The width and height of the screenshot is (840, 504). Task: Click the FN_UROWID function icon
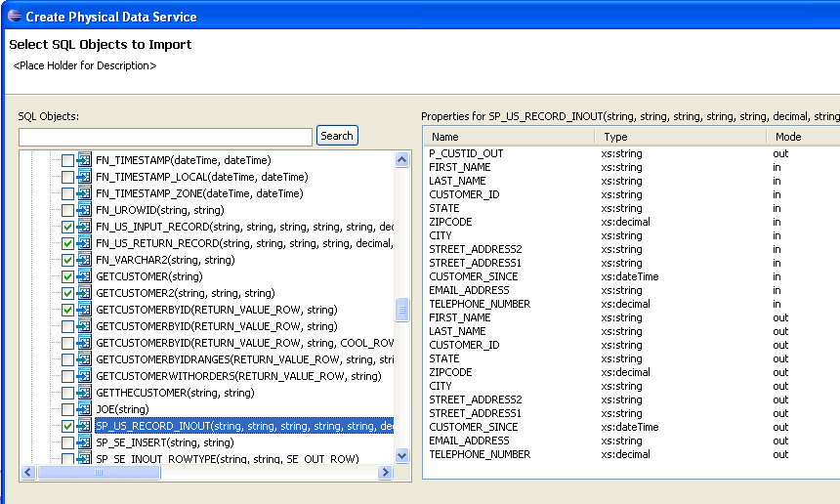tap(84, 210)
